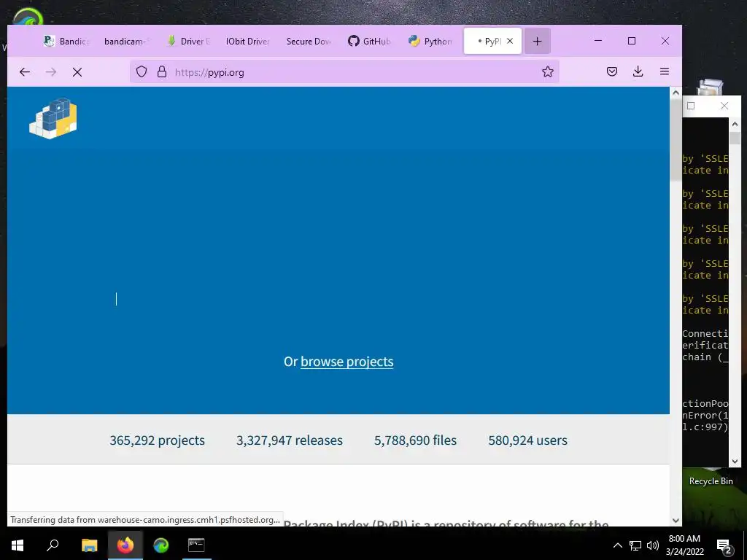View site security padlock info

pos(162,72)
